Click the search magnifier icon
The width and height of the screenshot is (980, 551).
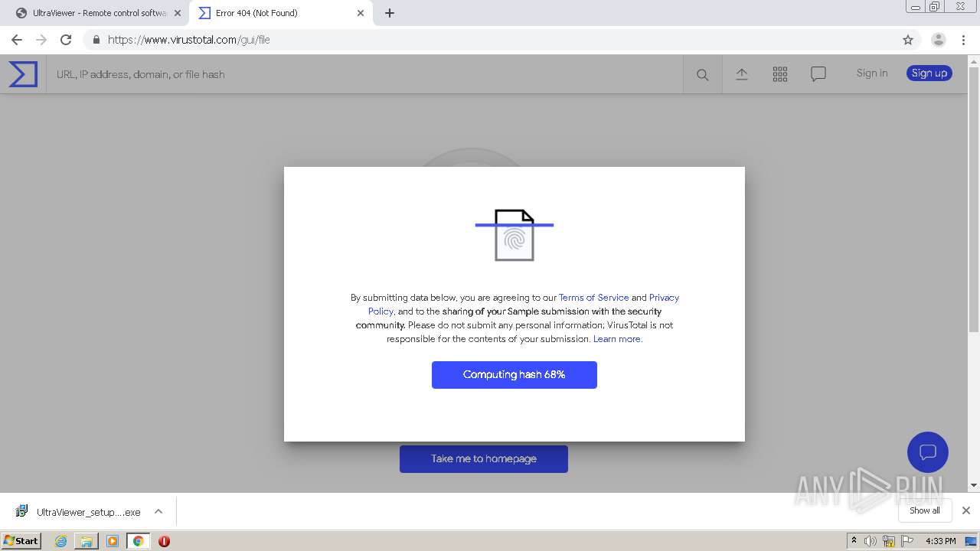702,74
